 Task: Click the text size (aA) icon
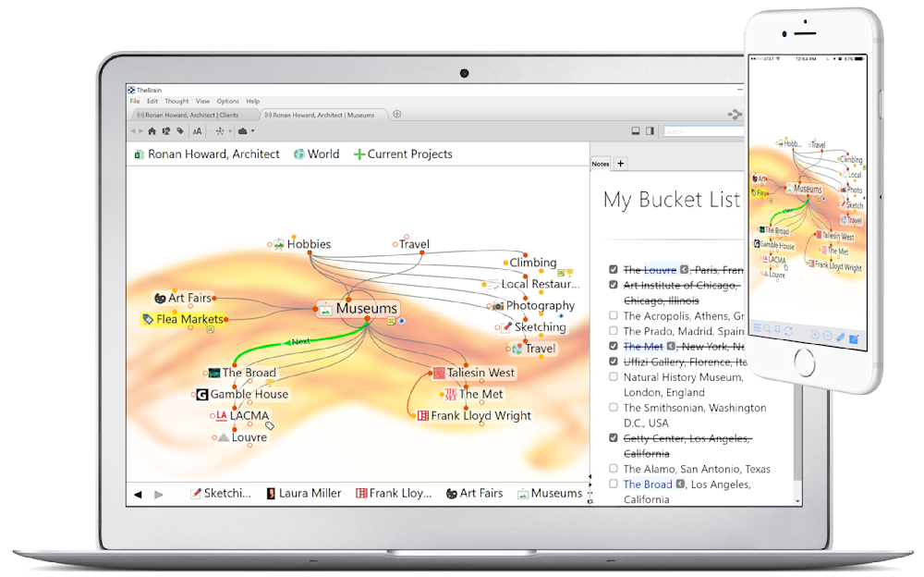(197, 131)
